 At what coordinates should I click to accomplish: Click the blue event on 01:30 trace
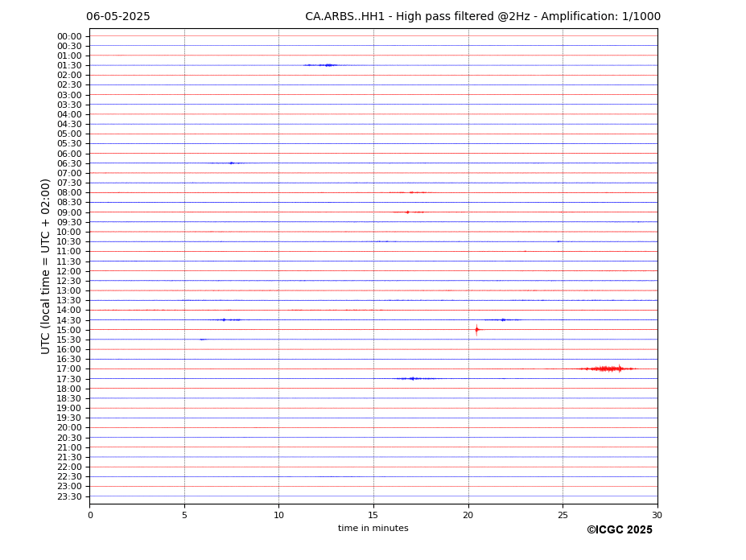(323, 65)
